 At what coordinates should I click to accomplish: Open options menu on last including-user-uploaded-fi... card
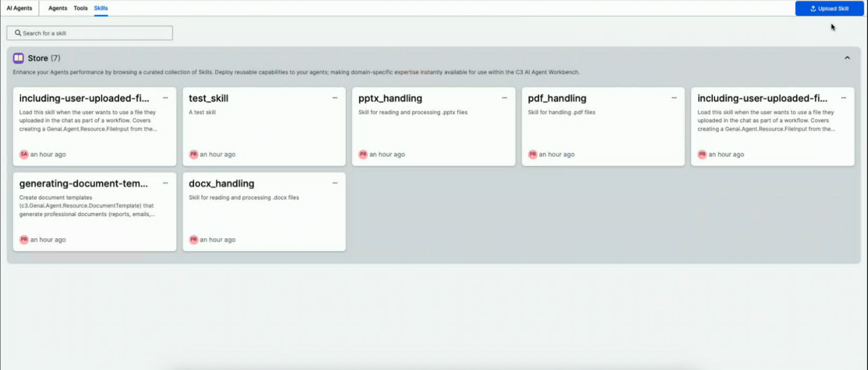point(843,98)
